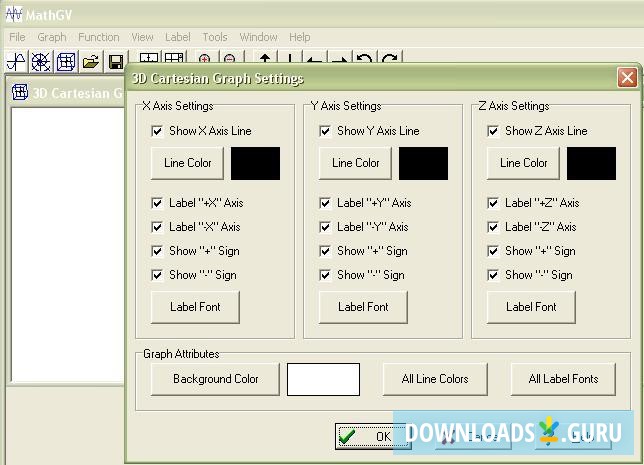
Task: Open the View menu
Action: pyautogui.click(x=142, y=37)
